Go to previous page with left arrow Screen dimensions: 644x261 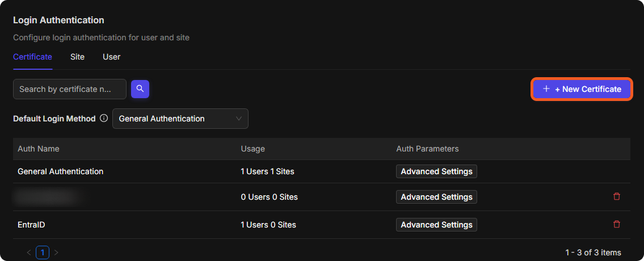tap(29, 252)
